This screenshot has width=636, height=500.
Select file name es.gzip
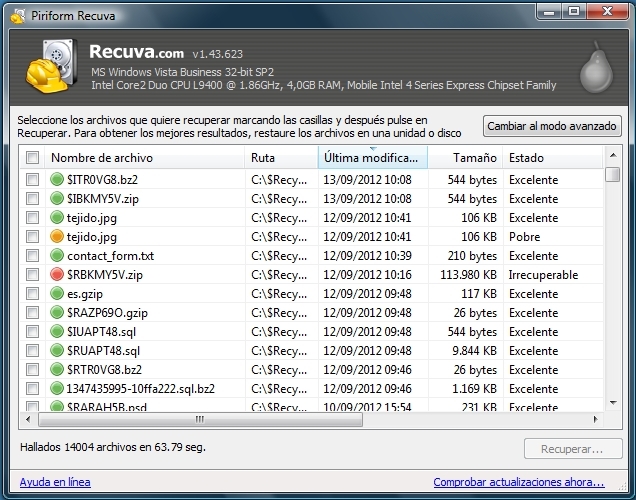85,294
